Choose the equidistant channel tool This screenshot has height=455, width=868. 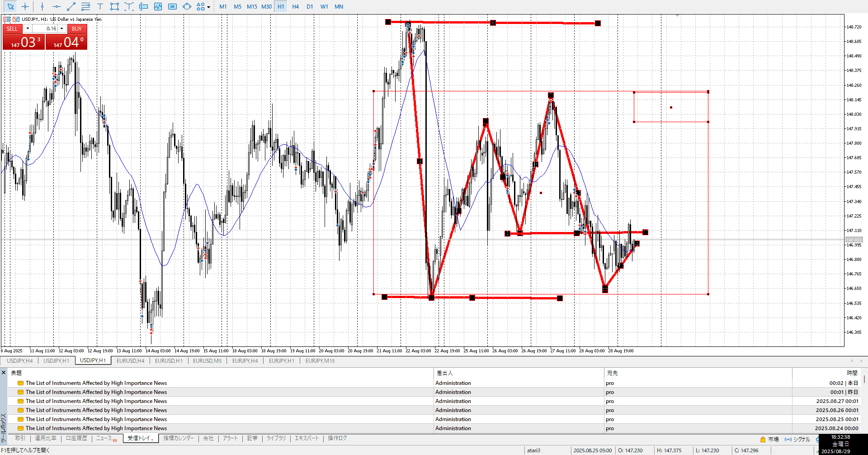pyautogui.click(x=85, y=6)
